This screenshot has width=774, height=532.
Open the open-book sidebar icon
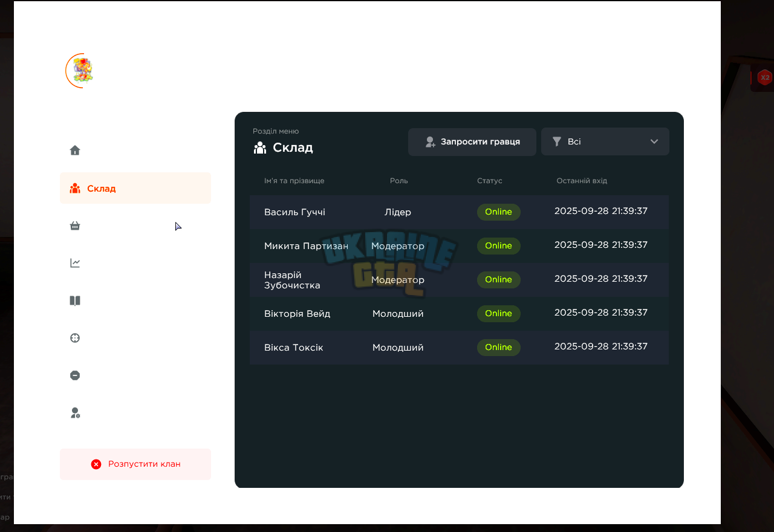[x=75, y=300]
